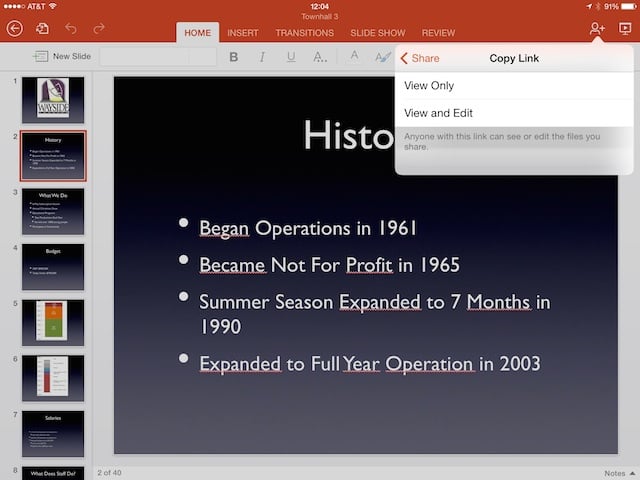Tap the 12:04 clock in status bar
This screenshot has width=640, height=480.
[x=320, y=6]
